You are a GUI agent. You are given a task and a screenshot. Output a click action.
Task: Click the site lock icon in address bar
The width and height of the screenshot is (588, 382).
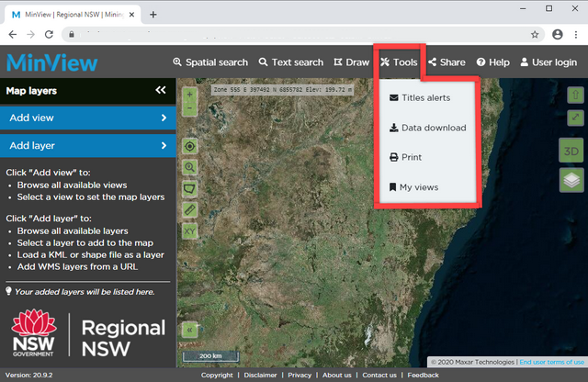[x=72, y=35]
